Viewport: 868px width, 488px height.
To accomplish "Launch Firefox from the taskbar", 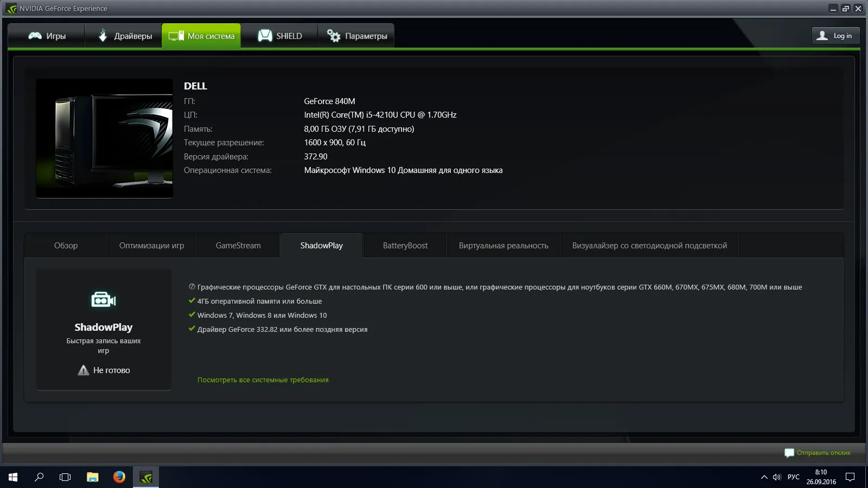I will tap(119, 477).
